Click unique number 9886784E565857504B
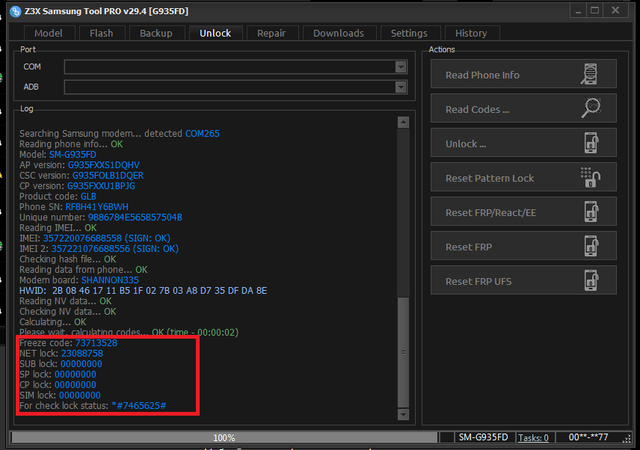 [x=135, y=217]
